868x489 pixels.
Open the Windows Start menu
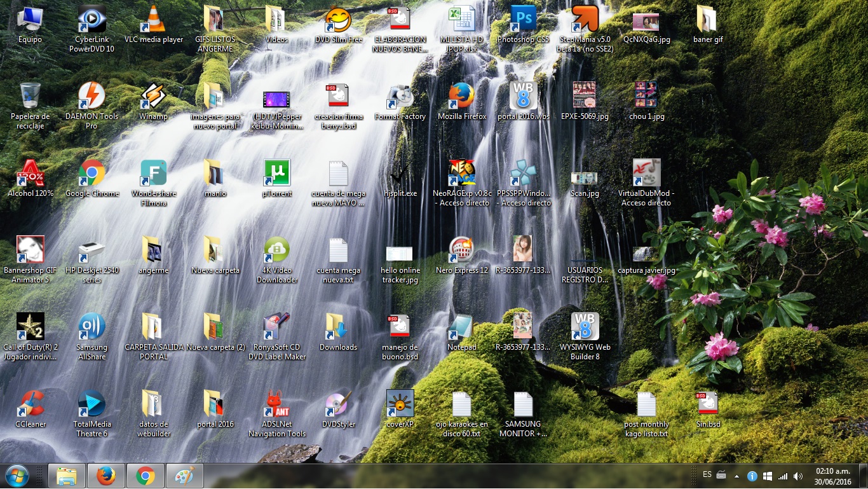pos(17,476)
